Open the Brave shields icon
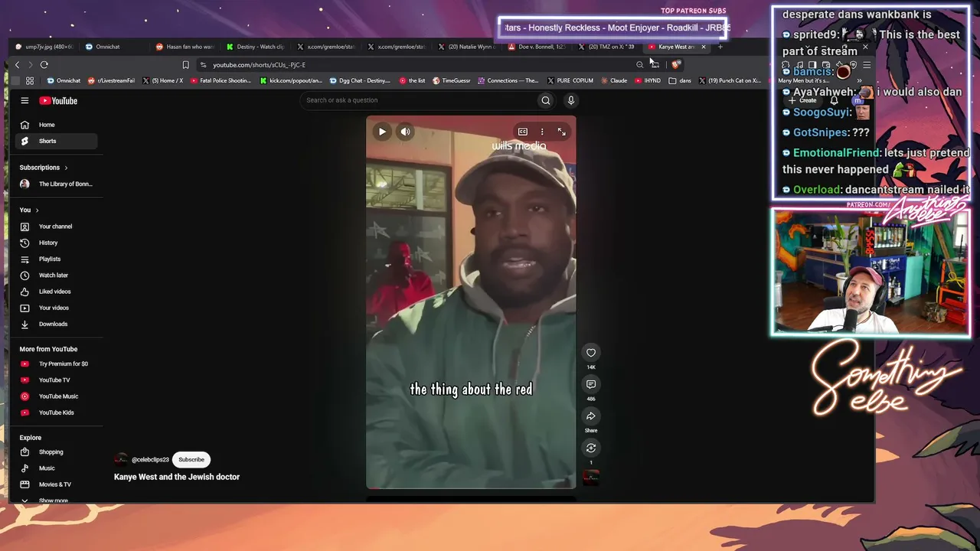 [x=675, y=65]
